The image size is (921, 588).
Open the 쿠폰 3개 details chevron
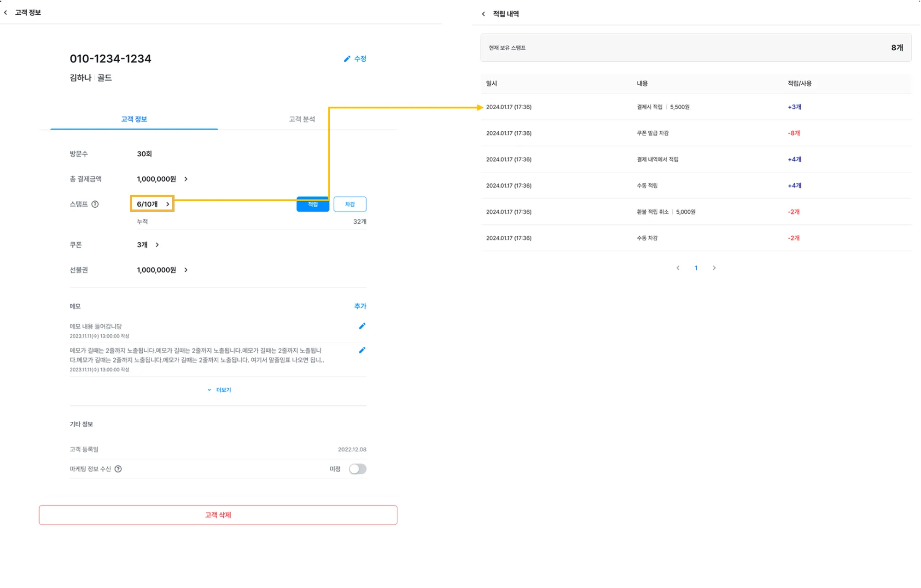coord(157,245)
